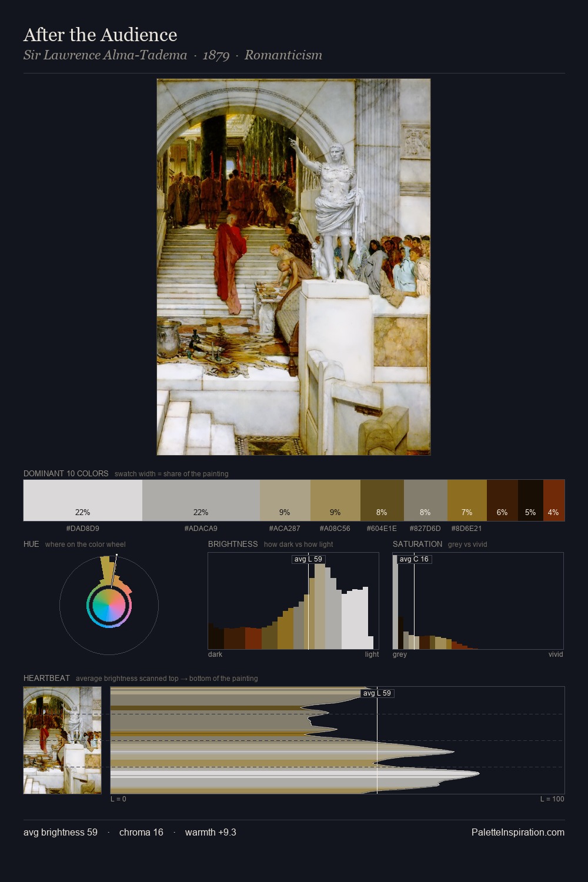Click the color wheel in the hue chart
Screen dimensions: 588x882
tap(109, 606)
